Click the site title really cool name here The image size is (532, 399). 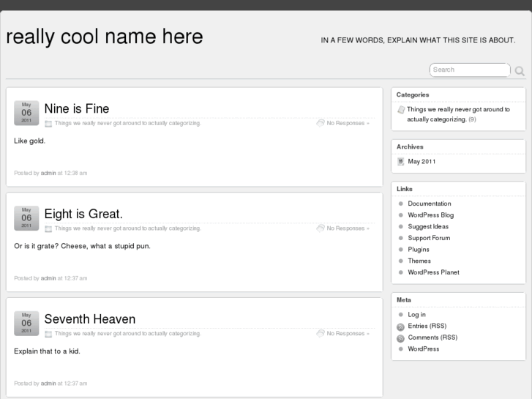[x=105, y=37]
